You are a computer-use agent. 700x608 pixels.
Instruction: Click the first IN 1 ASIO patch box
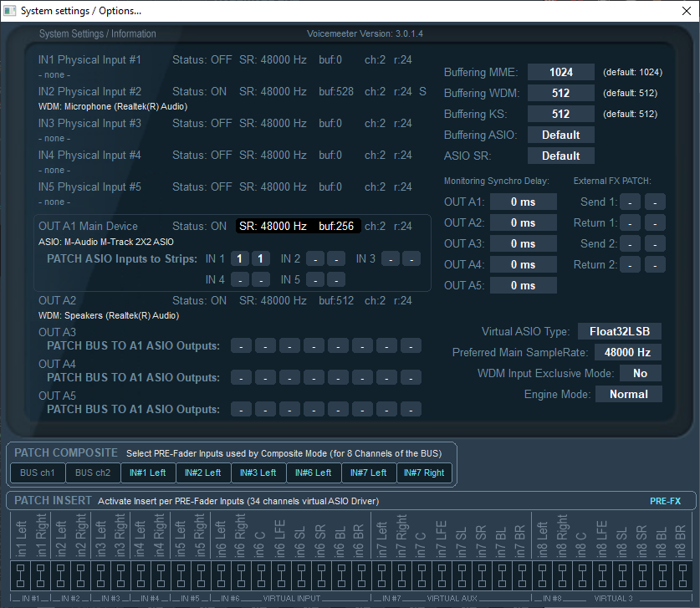click(x=240, y=258)
